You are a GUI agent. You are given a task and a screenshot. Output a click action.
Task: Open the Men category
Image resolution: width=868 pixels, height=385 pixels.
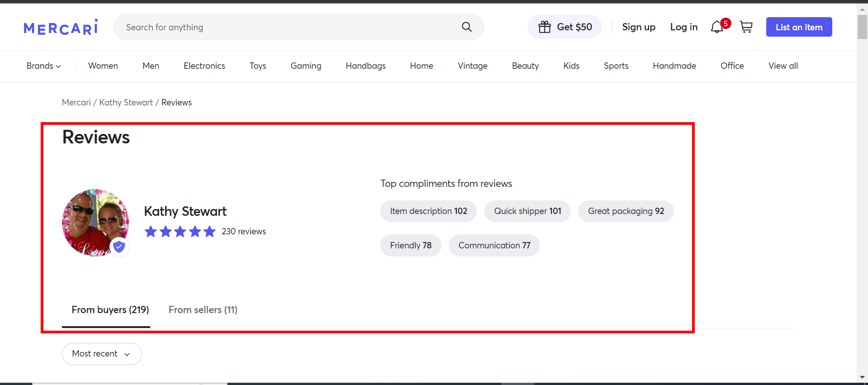[x=151, y=66]
